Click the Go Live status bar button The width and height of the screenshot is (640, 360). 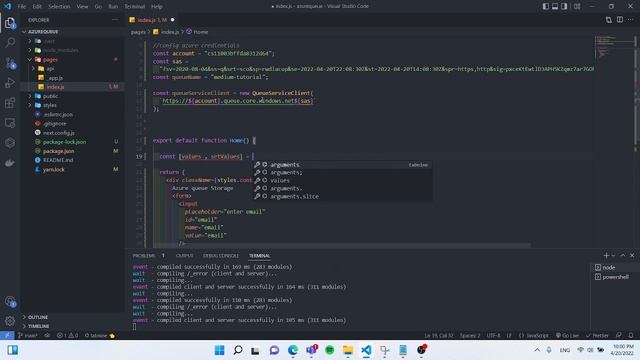[567, 336]
